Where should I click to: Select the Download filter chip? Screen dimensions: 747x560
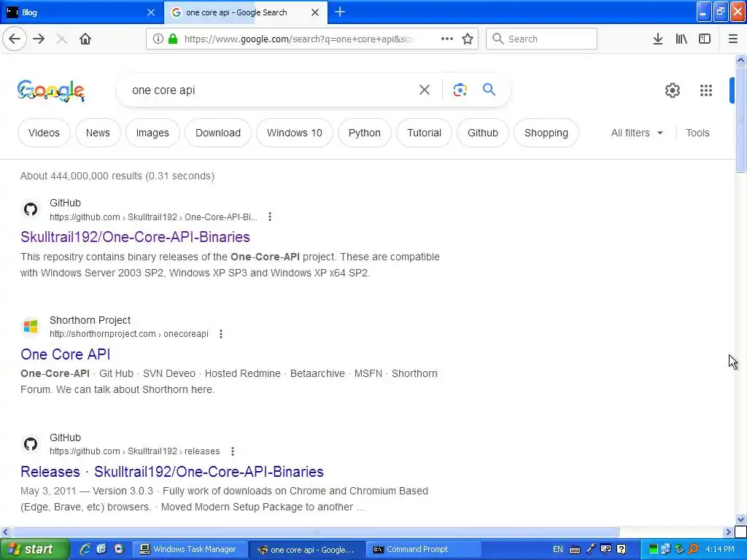pos(217,133)
